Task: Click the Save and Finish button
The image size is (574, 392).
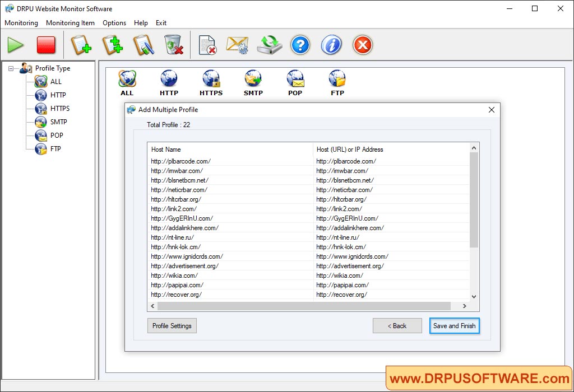Action: 454,325
